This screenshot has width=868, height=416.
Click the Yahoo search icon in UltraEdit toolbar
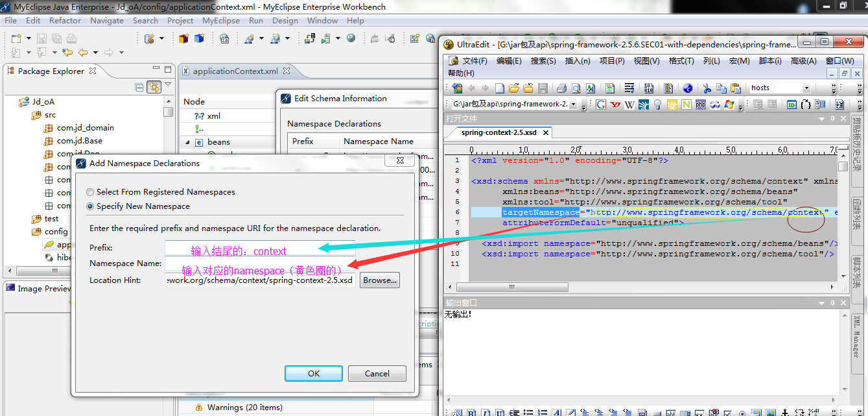pyautogui.click(x=615, y=104)
